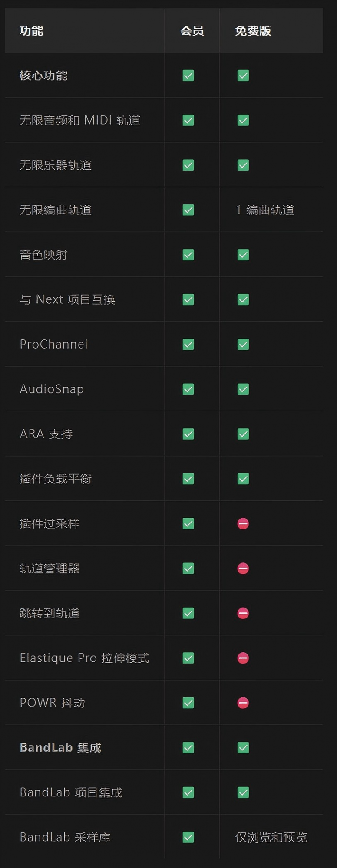Click the 功能 column header
The height and width of the screenshot is (868, 337).
pyautogui.click(x=31, y=31)
